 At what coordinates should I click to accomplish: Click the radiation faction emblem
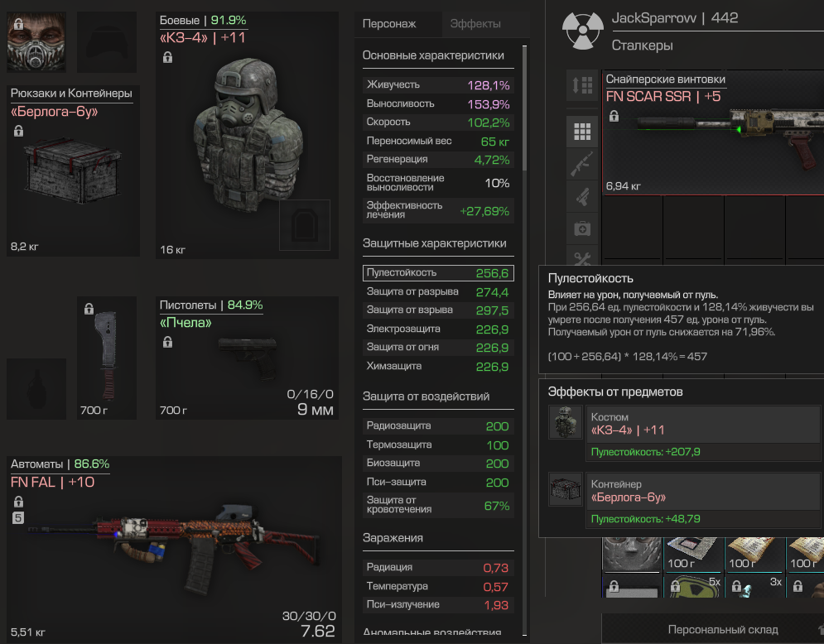pos(583,31)
